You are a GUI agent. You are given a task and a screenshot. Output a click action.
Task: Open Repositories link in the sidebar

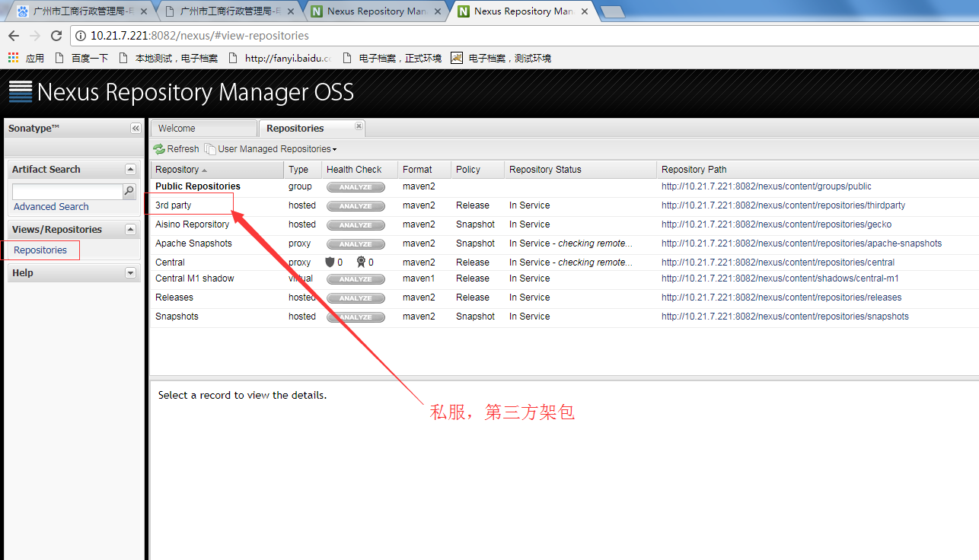[40, 250]
